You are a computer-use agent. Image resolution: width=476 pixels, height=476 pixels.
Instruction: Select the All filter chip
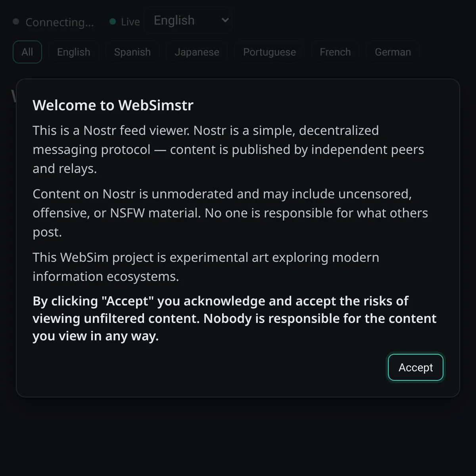[x=27, y=52]
